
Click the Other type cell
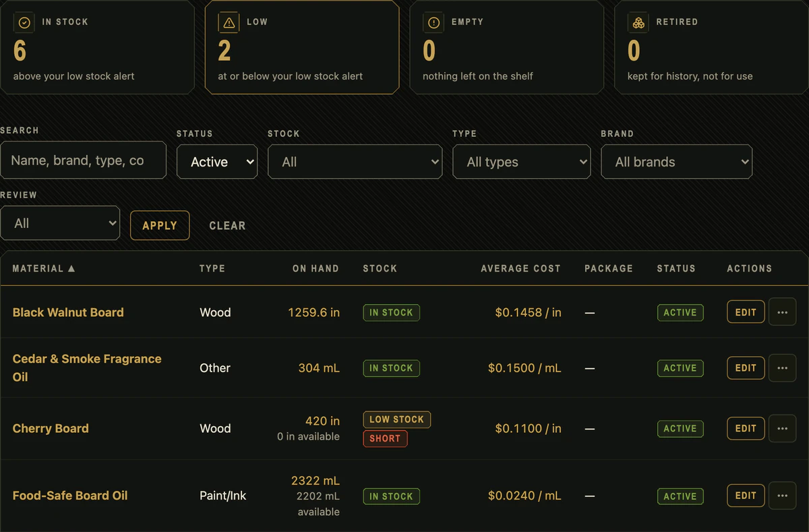(215, 368)
